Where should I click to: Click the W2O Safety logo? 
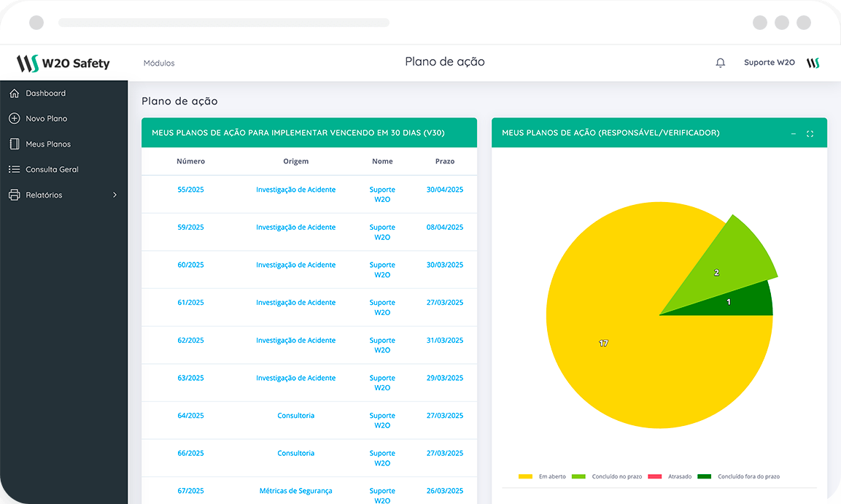(63, 63)
